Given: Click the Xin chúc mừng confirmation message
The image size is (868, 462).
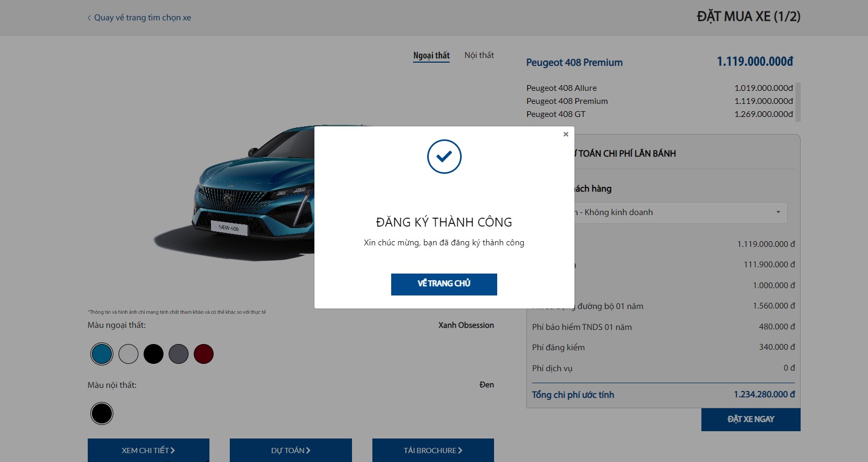Looking at the screenshot, I should 444,243.
